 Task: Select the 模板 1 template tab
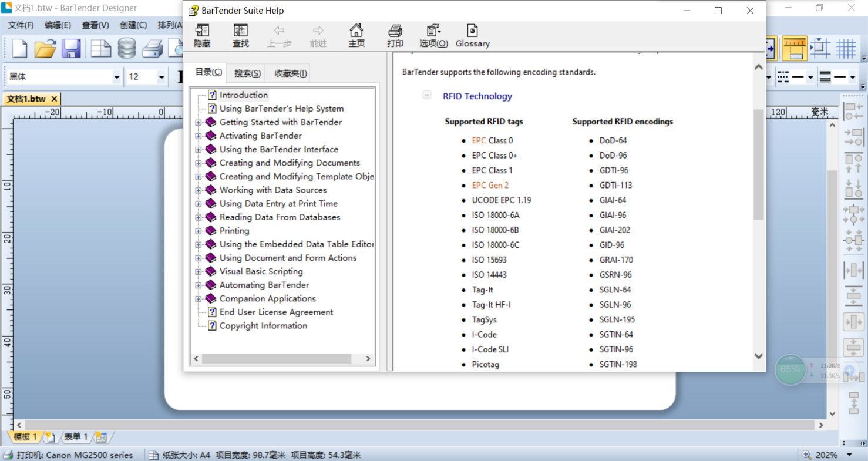[x=25, y=437]
